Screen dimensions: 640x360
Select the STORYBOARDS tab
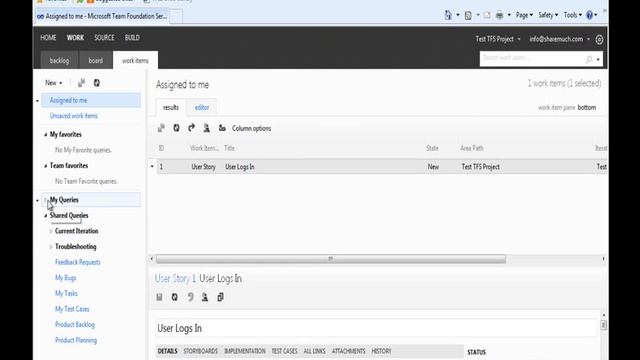point(200,351)
